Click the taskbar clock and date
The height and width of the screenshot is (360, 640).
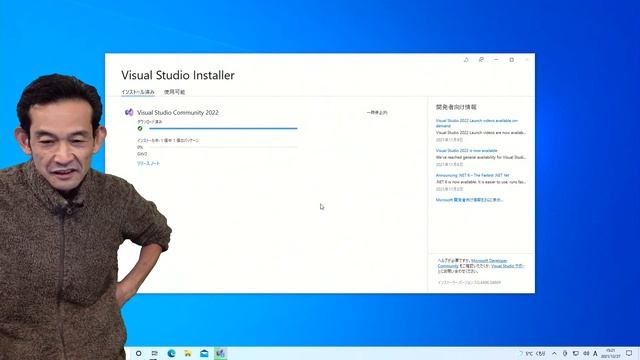click(x=611, y=353)
